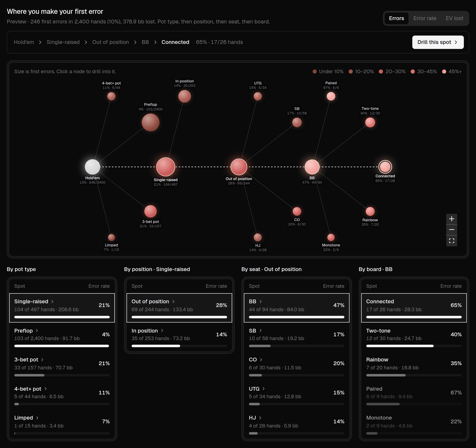This screenshot has height=448, width=476.
Task: Expand the Limped pot type row
Action: point(62,424)
